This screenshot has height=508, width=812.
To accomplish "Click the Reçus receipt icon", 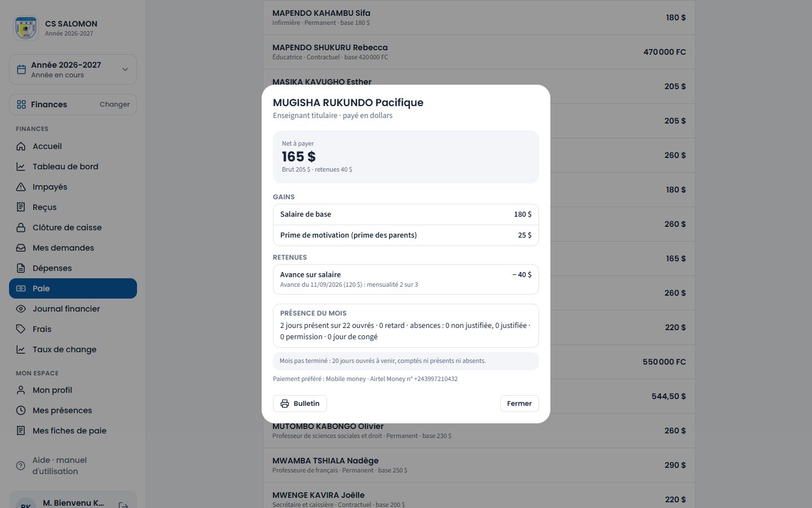I will pos(21,207).
